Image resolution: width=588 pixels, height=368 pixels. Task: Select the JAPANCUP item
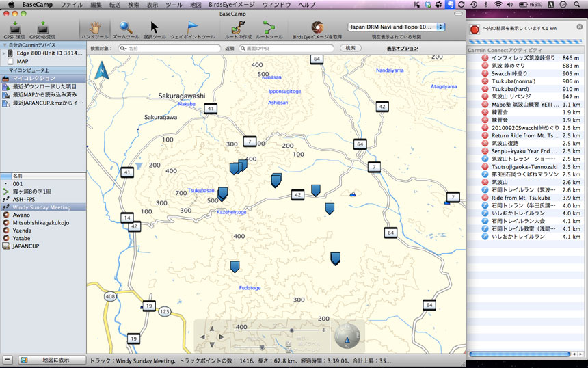pos(43,246)
